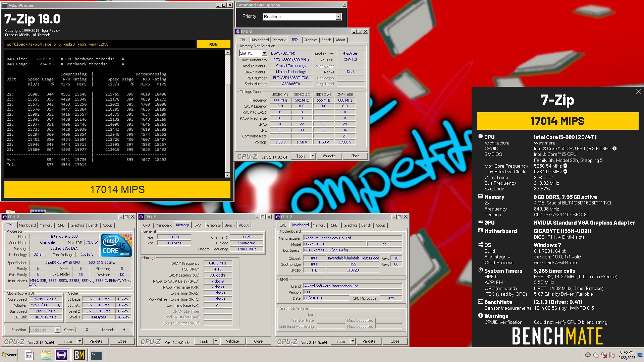Click Core Speed value 5249.07 MHz
This screenshot has height=362, width=644.
point(46,299)
